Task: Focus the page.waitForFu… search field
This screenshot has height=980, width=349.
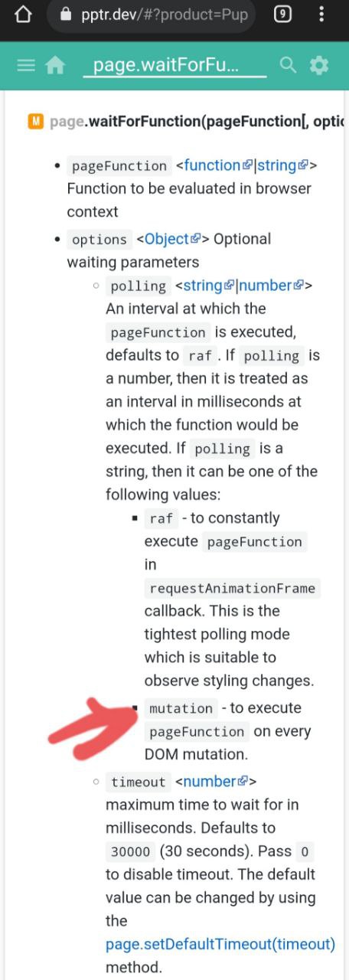Action: point(174,66)
